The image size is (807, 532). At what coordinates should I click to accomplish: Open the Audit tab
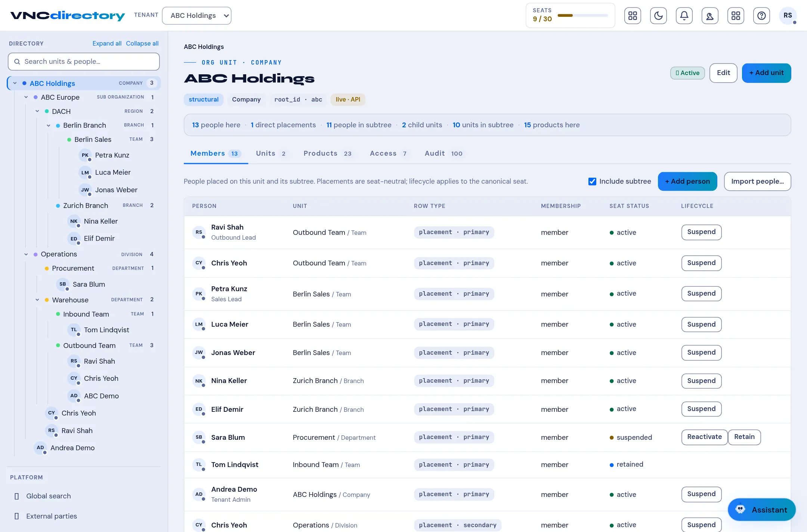(443, 153)
